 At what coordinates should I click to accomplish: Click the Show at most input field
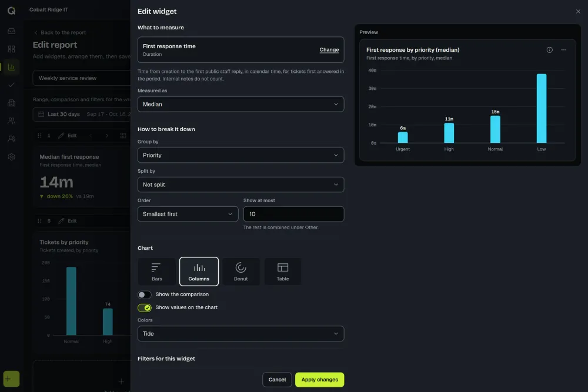(x=293, y=214)
